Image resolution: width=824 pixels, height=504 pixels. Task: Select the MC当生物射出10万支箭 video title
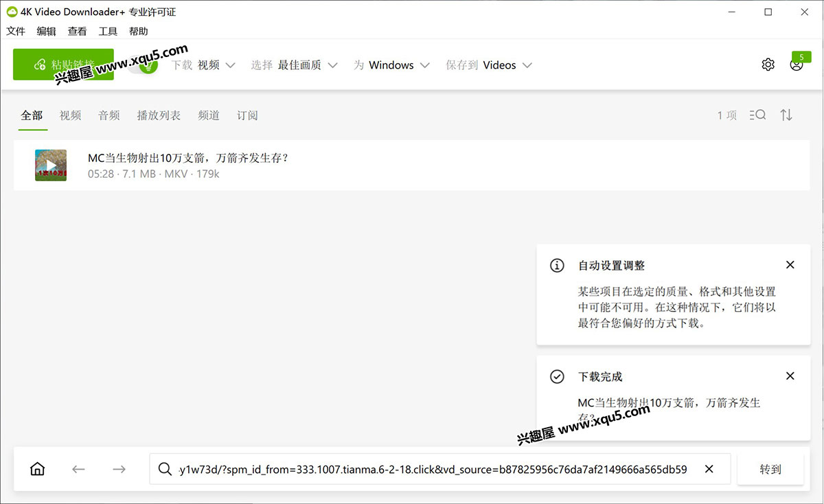click(x=187, y=158)
